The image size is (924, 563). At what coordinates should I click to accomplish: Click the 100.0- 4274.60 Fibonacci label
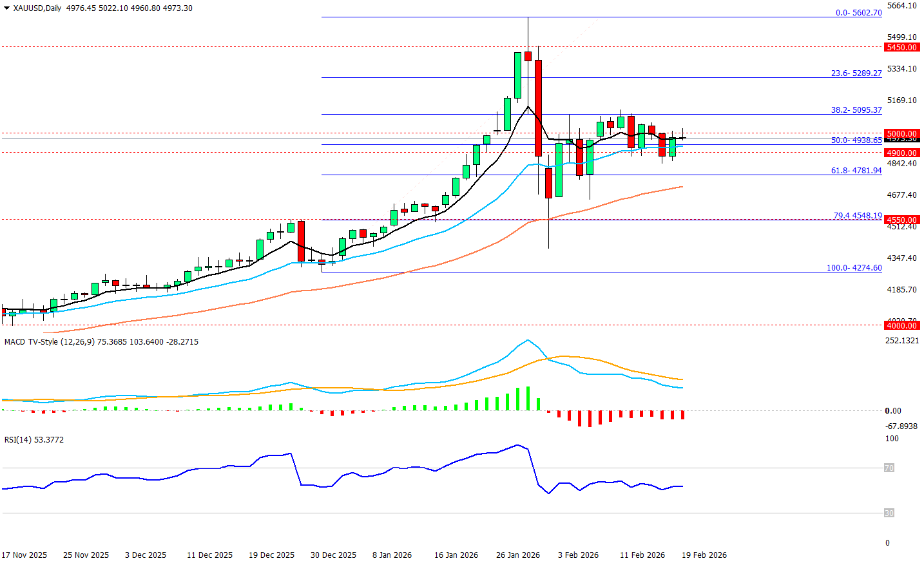(x=854, y=268)
